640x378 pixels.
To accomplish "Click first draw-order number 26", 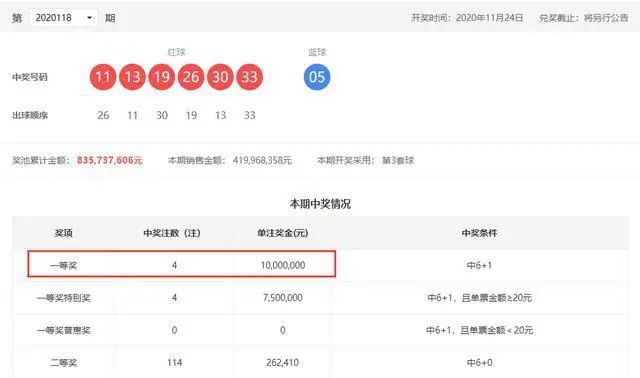I will (103, 116).
